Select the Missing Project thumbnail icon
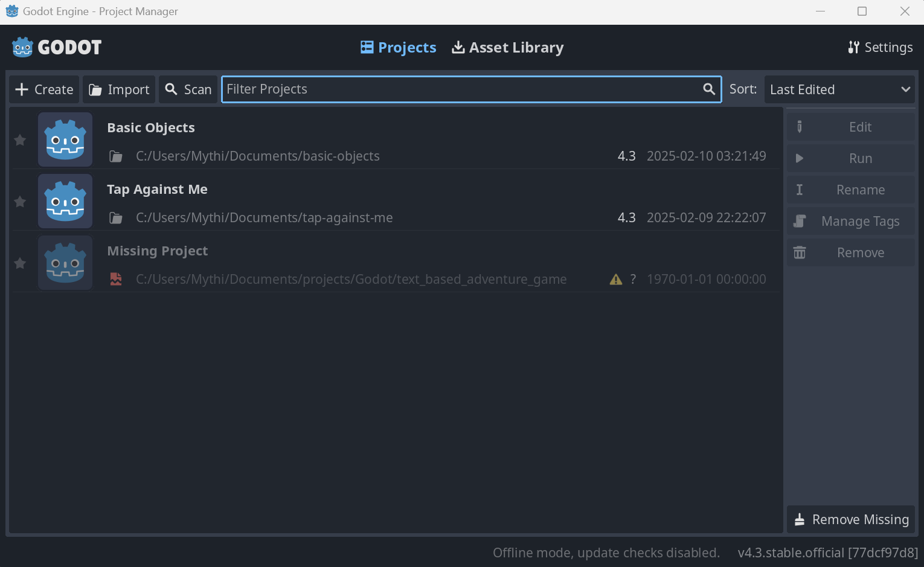Screen dimensions: 924x567 65,263
